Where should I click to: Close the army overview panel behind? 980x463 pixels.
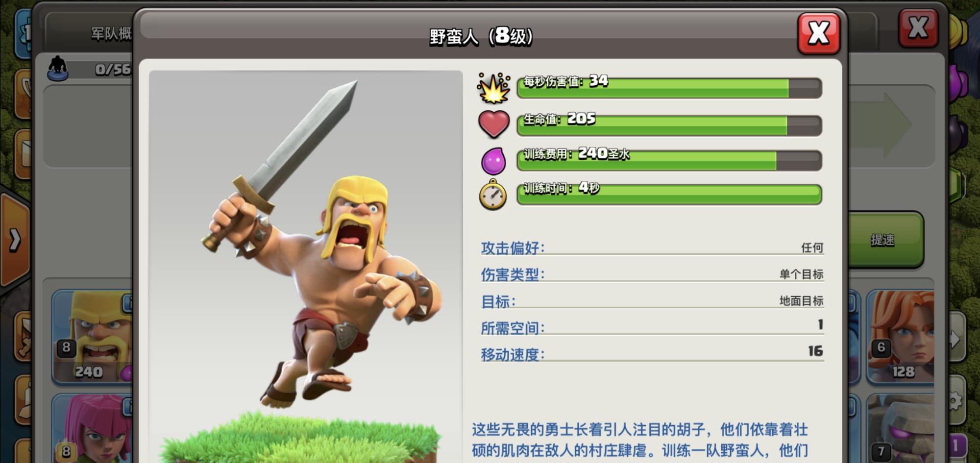pos(918,28)
